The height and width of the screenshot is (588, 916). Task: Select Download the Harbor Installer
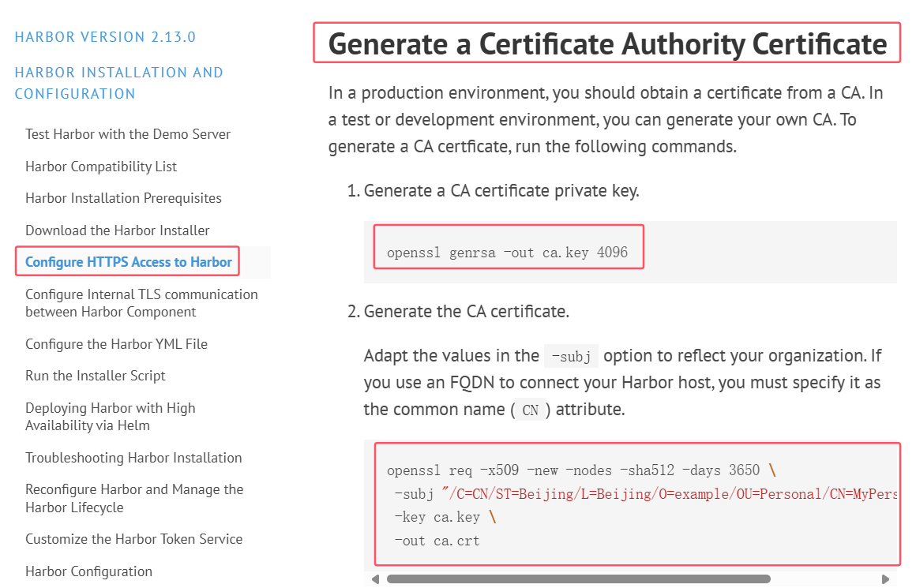coord(118,230)
